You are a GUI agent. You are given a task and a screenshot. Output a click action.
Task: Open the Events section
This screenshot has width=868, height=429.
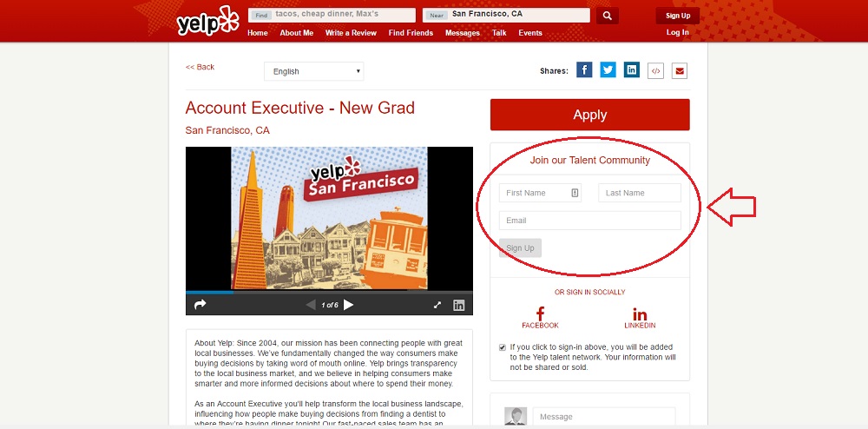pyautogui.click(x=530, y=33)
